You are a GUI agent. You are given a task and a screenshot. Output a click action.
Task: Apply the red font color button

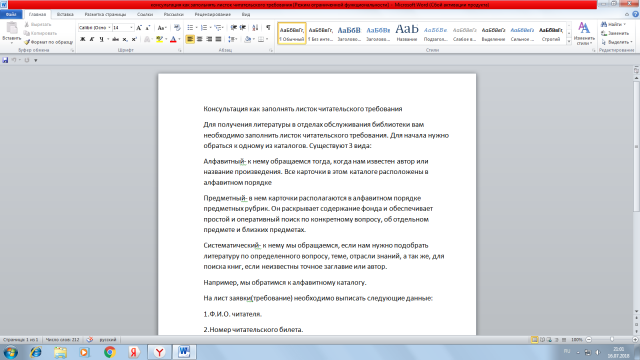click(173, 39)
